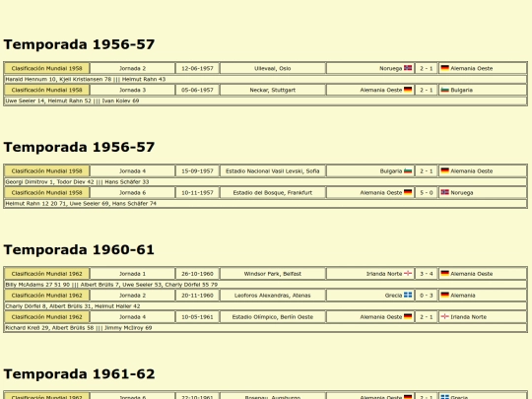Click 'Grecia' team name in the 20-11-1960 row

click(393, 296)
